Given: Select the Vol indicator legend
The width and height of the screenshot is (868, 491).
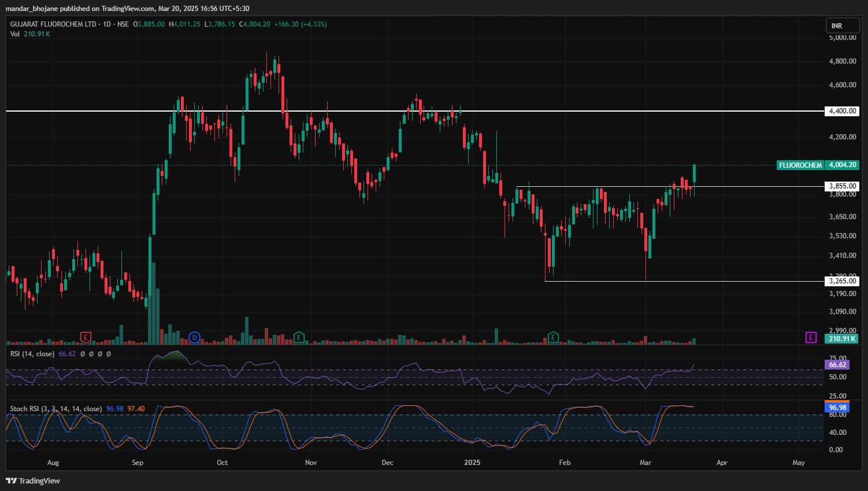Looking at the screenshot, I should click(15, 34).
